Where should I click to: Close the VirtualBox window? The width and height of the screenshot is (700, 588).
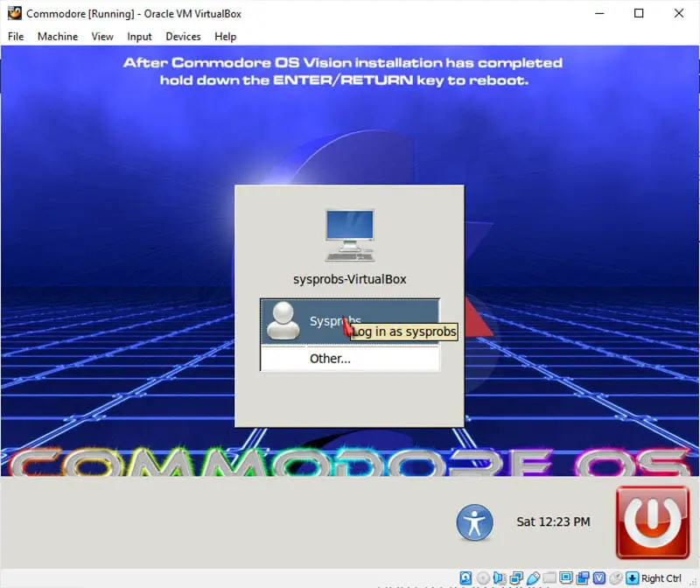click(x=679, y=13)
